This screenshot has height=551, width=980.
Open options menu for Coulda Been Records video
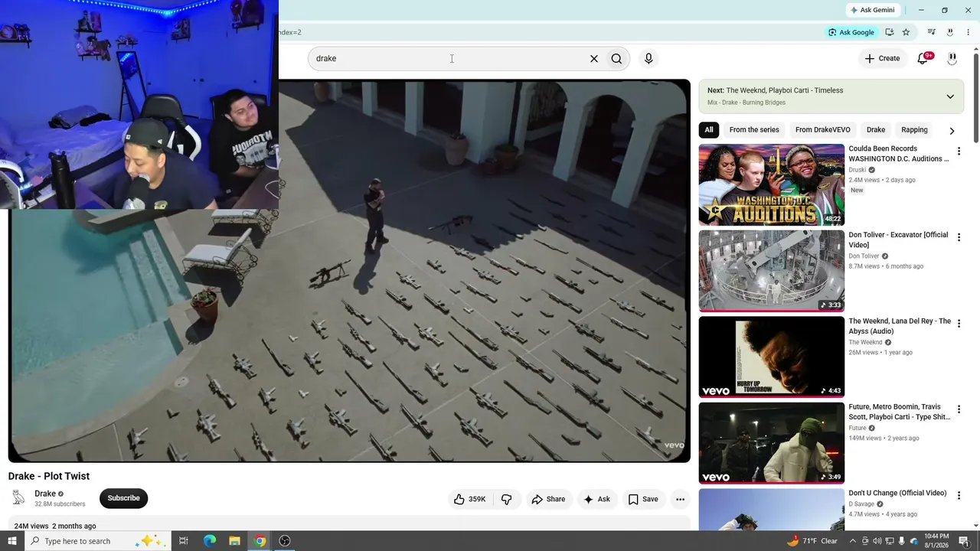coord(959,152)
